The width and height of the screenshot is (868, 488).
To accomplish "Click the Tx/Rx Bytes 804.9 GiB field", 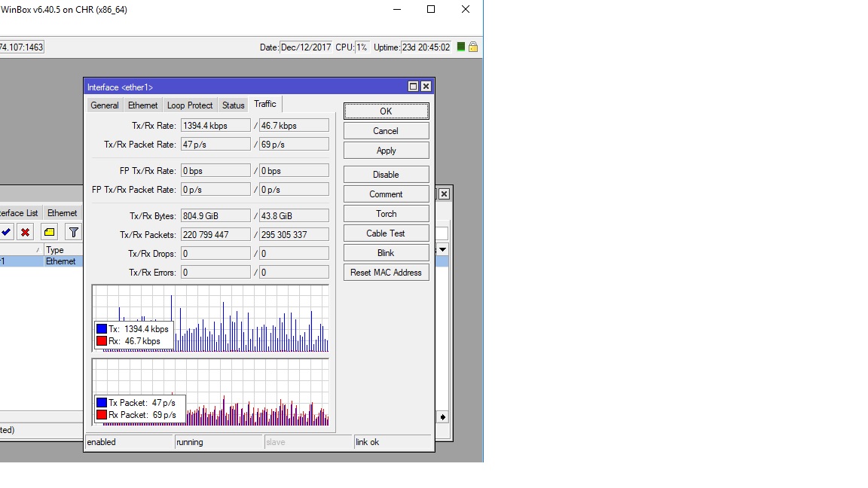I will [x=215, y=216].
